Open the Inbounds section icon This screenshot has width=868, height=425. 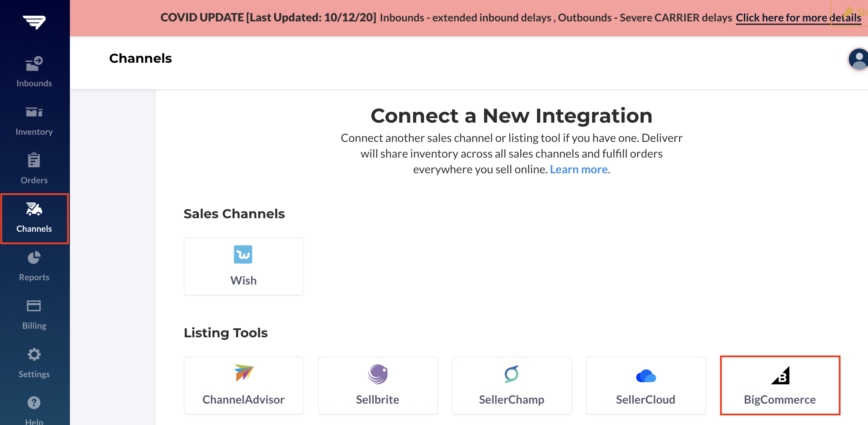click(x=34, y=64)
